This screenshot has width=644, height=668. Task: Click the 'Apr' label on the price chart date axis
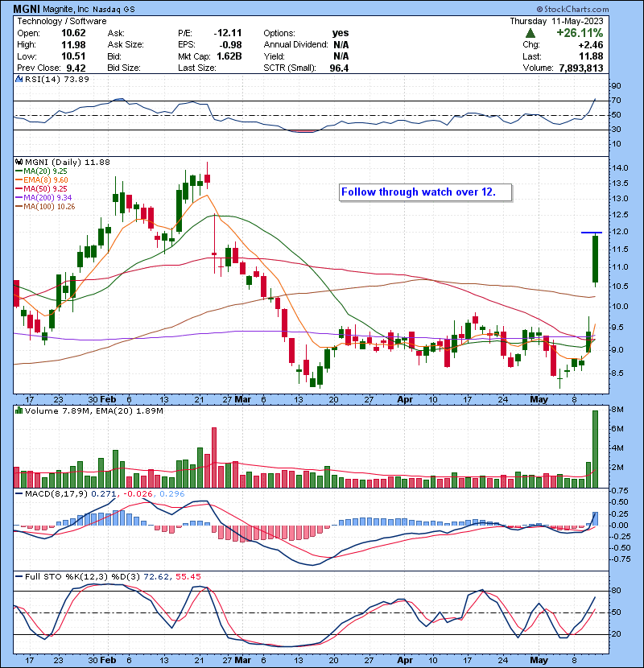coord(405,400)
